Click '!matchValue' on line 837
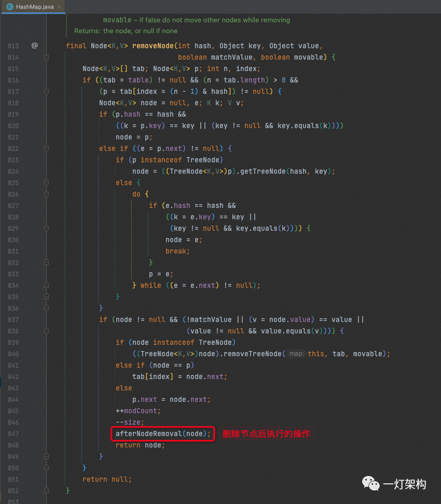 (209, 319)
